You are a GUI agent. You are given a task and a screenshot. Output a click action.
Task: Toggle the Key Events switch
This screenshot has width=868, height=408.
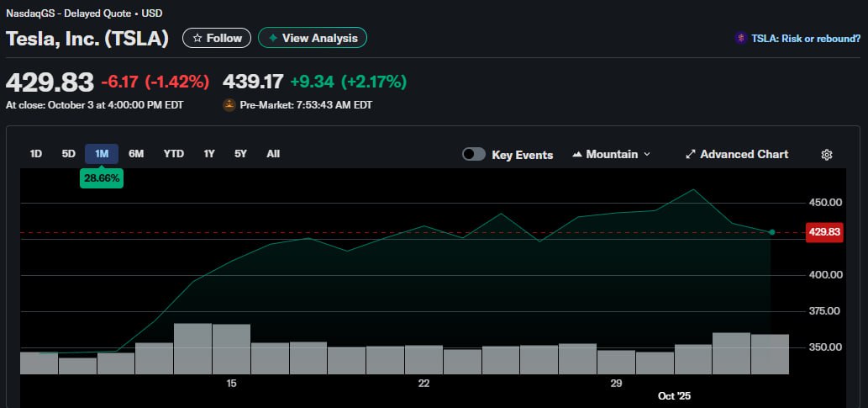coord(474,155)
